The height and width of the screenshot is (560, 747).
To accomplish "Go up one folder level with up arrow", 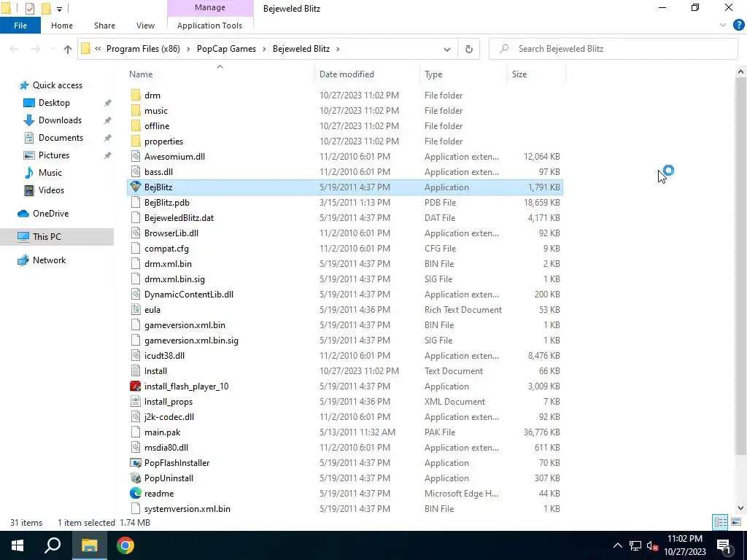I will [x=68, y=49].
